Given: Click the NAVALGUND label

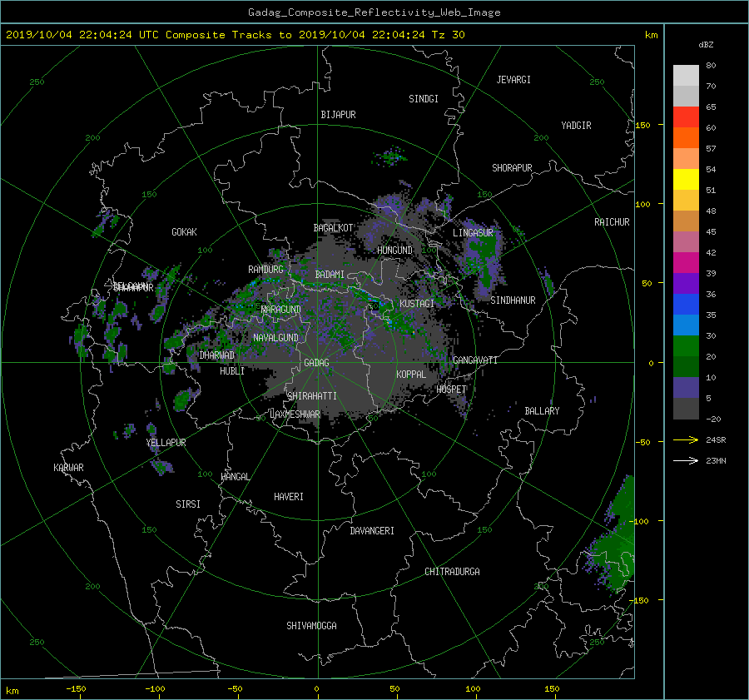Looking at the screenshot, I should [x=275, y=338].
